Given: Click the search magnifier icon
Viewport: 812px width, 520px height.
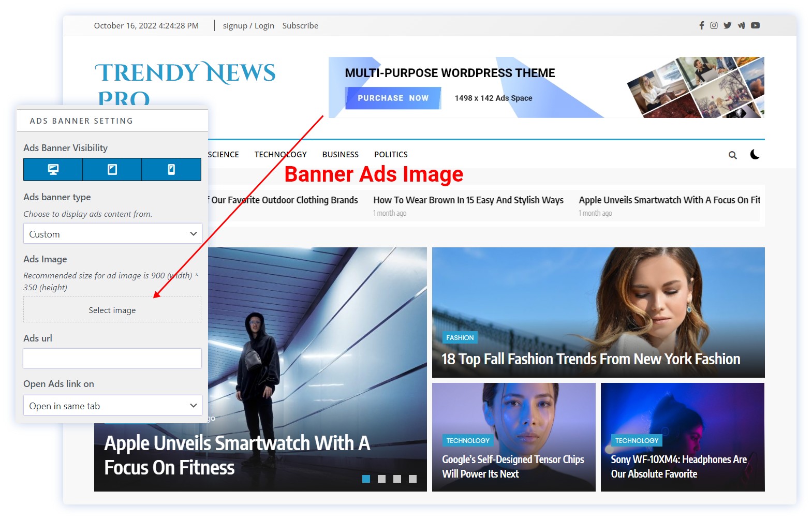Looking at the screenshot, I should click(732, 155).
